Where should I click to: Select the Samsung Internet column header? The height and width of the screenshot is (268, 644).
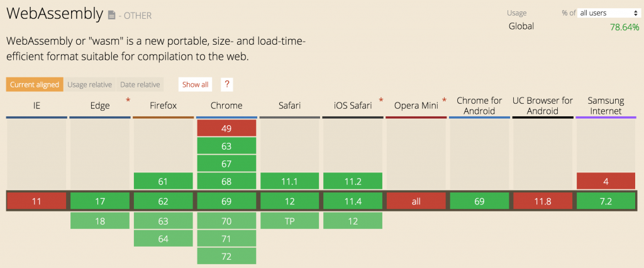tap(605, 106)
